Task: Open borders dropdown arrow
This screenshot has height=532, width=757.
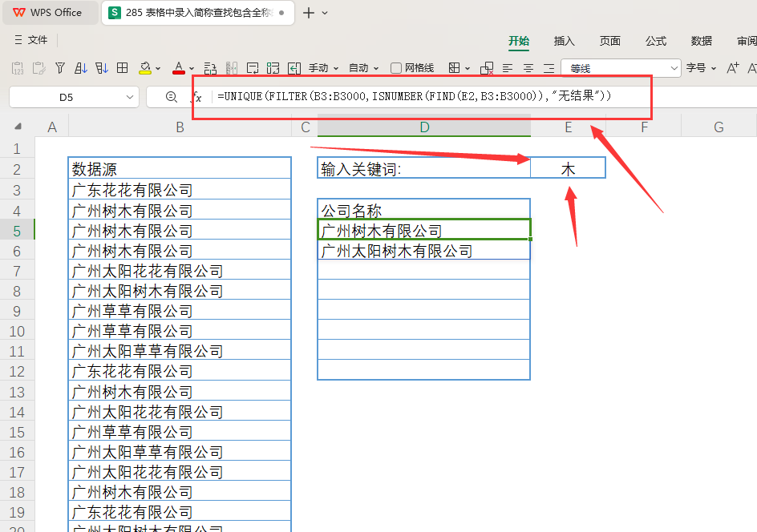Action: tap(468, 68)
